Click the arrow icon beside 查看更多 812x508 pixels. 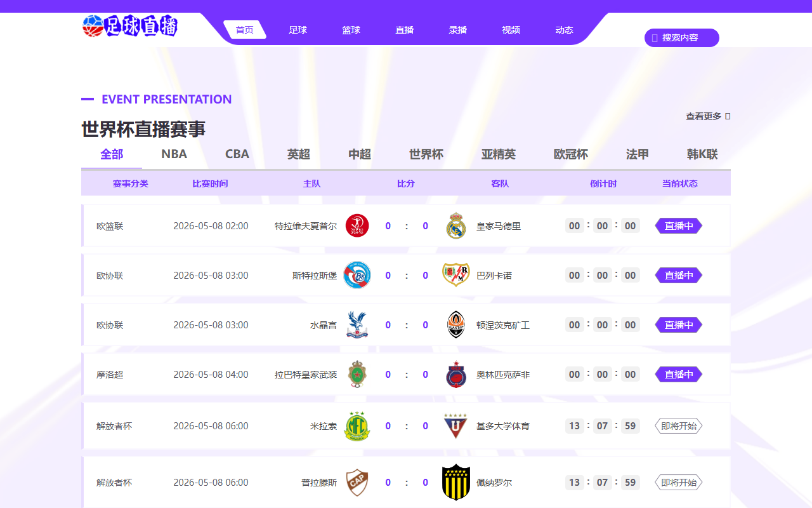tap(728, 116)
